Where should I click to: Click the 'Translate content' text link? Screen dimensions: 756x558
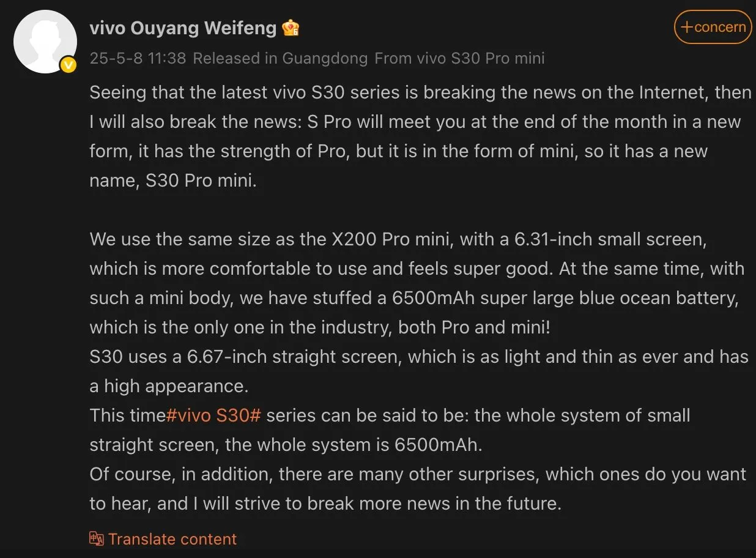(172, 539)
